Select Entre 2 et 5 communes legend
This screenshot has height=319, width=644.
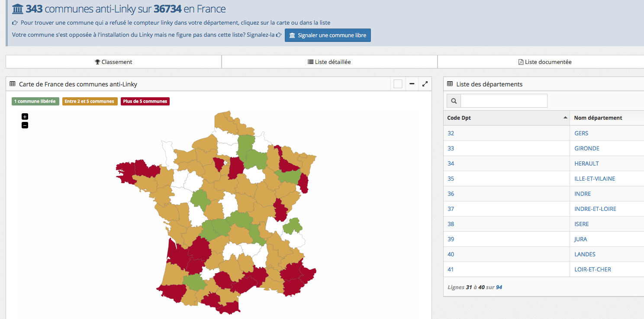tap(90, 102)
